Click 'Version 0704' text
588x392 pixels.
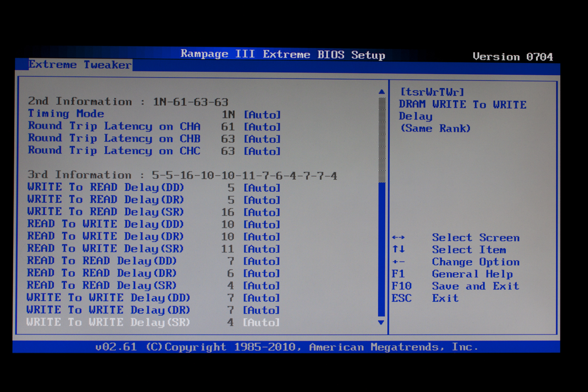(x=513, y=57)
